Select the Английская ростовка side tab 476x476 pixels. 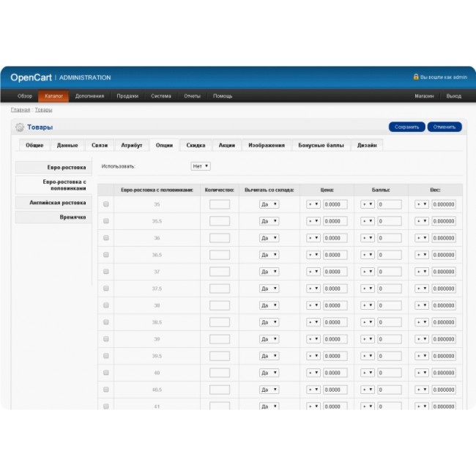click(53, 203)
